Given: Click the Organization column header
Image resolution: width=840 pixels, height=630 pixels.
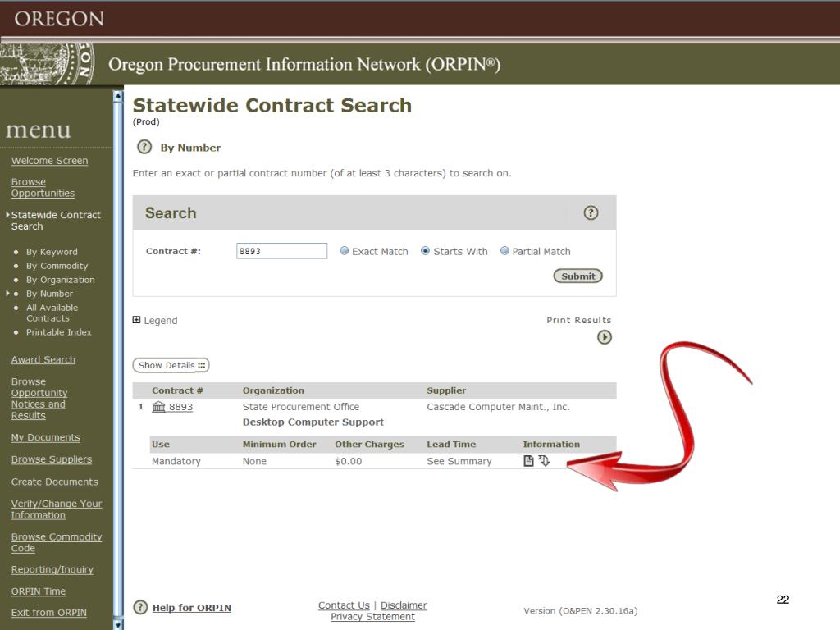Looking at the screenshot, I should pyautogui.click(x=273, y=390).
